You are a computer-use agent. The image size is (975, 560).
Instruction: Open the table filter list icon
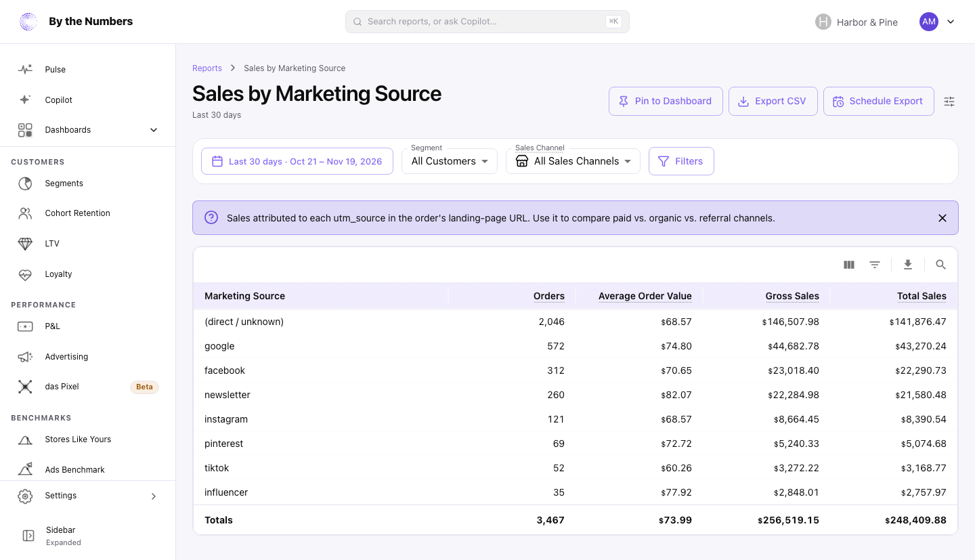point(875,265)
